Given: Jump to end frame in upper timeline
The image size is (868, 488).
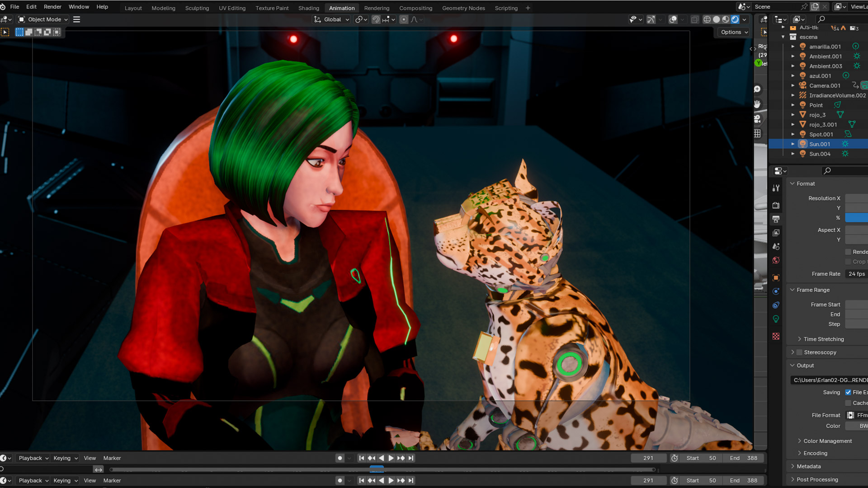Looking at the screenshot, I should tap(411, 458).
